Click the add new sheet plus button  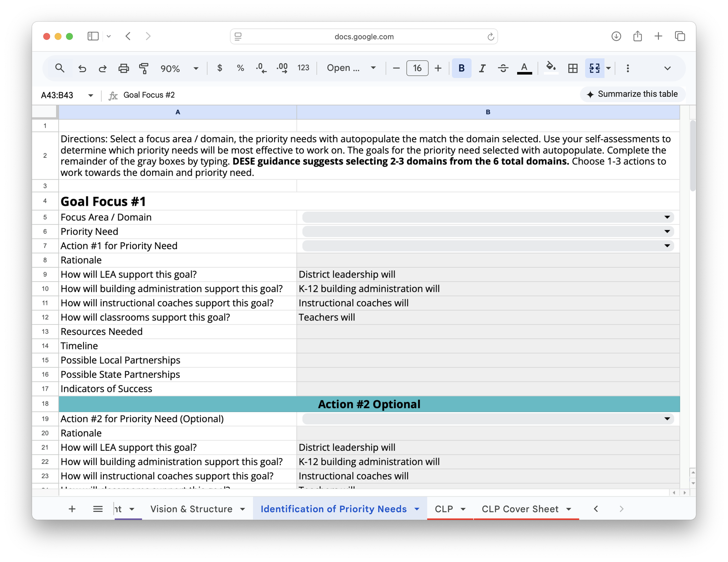[x=72, y=509]
